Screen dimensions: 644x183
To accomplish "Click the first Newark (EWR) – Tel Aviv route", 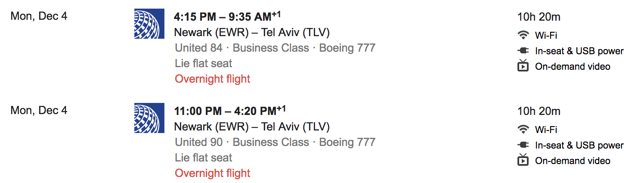I will click(x=252, y=32).
